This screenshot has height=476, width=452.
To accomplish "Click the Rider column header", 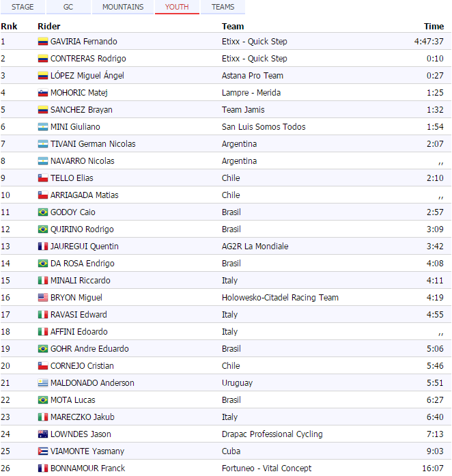I will 48,26.
